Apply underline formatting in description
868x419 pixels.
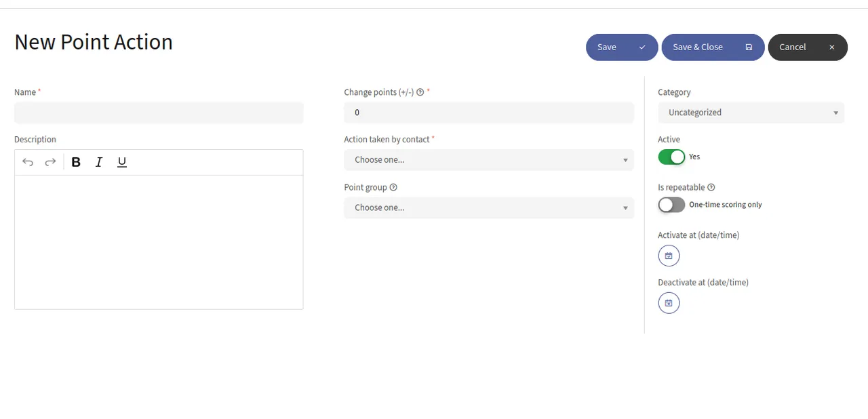pyautogui.click(x=122, y=162)
